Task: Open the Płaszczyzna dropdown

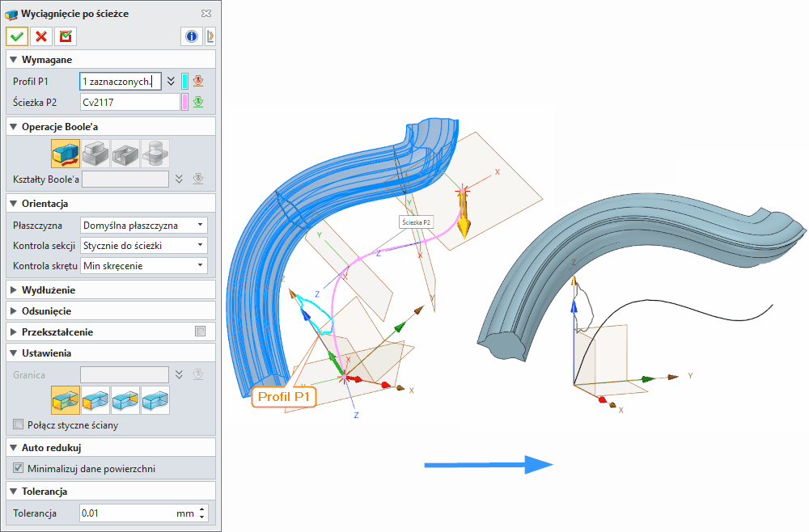Action: pyautogui.click(x=144, y=225)
